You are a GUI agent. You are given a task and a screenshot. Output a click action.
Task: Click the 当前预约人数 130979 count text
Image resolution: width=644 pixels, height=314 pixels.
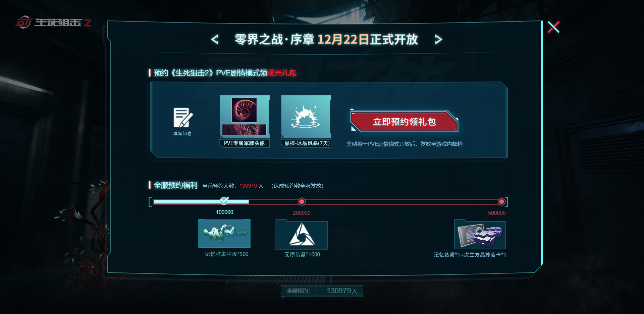[x=233, y=186]
